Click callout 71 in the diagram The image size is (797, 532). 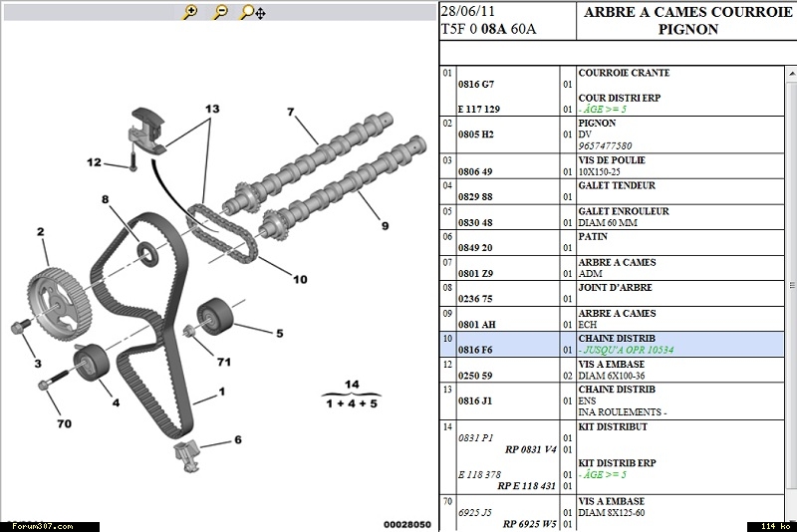224,363
